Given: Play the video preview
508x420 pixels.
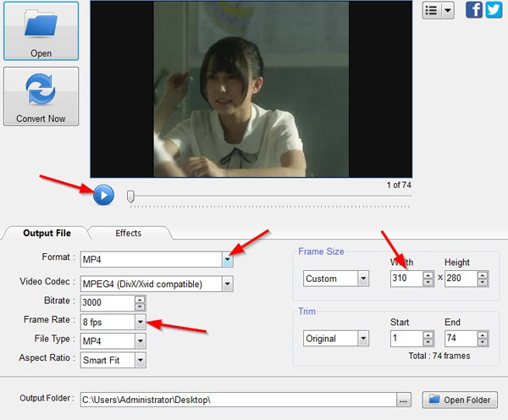Looking at the screenshot, I should [x=103, y=195].
